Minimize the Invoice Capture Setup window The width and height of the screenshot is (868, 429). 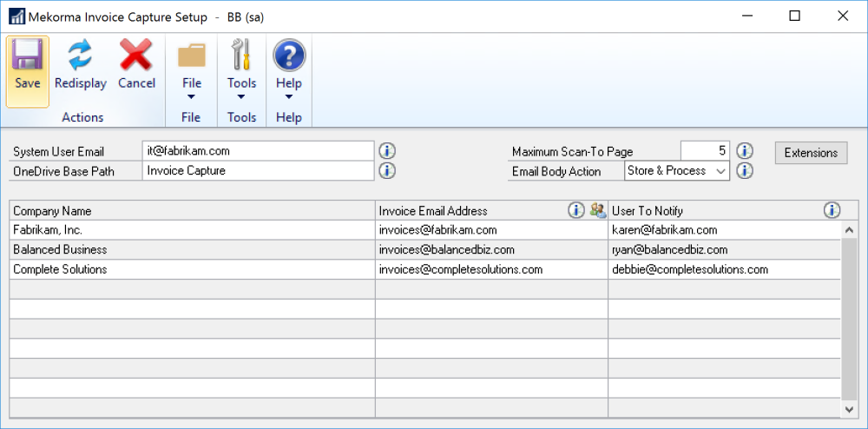click(x=746, y=16)
